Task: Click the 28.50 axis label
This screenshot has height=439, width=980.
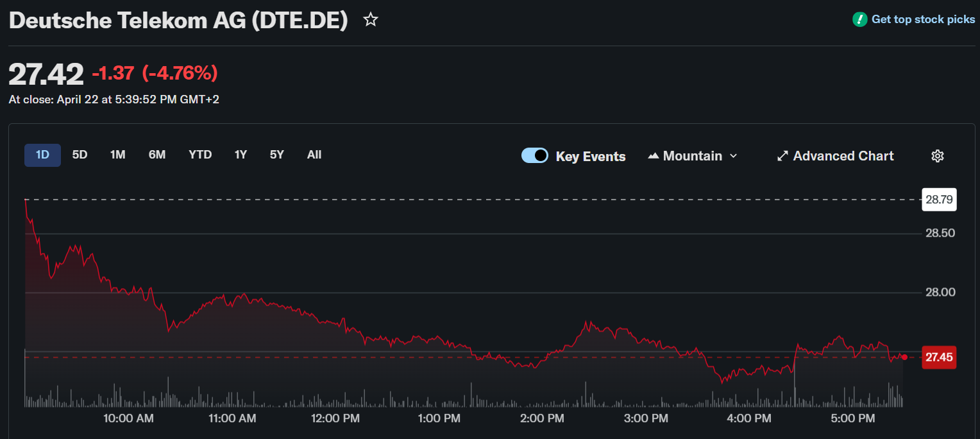Action: click(x=940, y=233)
